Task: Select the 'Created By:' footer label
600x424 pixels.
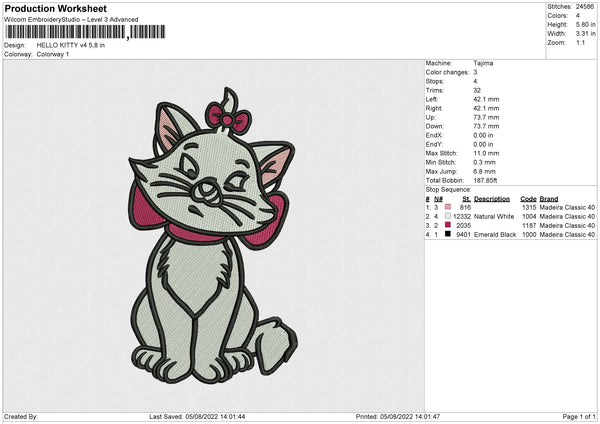Action: 21,416
